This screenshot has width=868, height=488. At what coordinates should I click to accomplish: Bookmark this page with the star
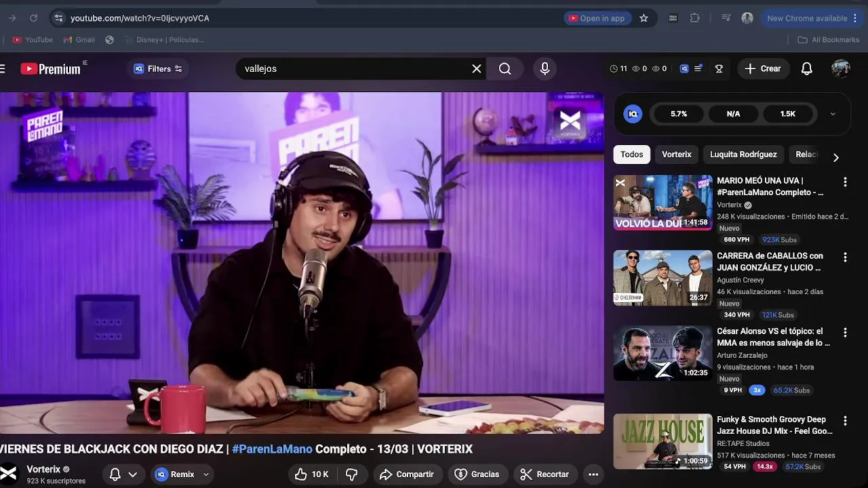(x=644, y=18)
